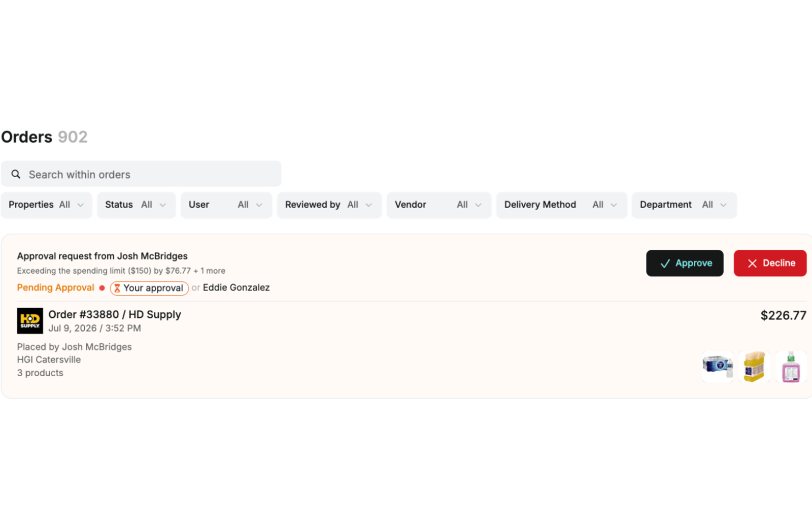Open the Properties filter dropdown
Image resolution: width=812 pixels, height=524 pixels.
(46, 205)
